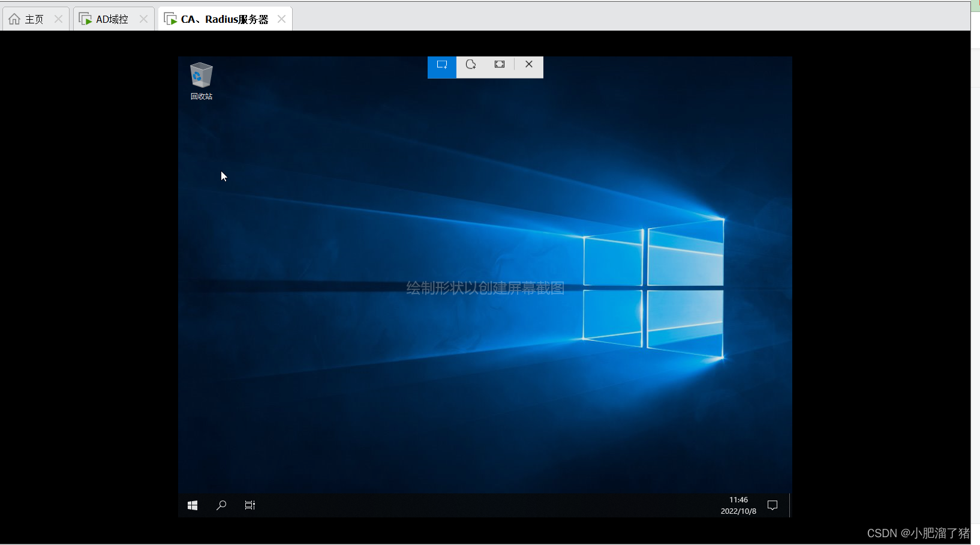Open the taskbar clock showing 11:46
980x545 pixels.
click(x=738, y=505)
